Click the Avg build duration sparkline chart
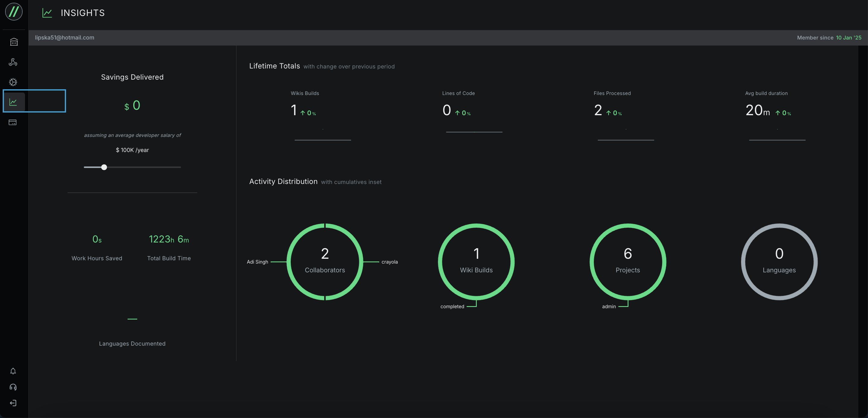The image size is (868, 418). coord(777,135)
